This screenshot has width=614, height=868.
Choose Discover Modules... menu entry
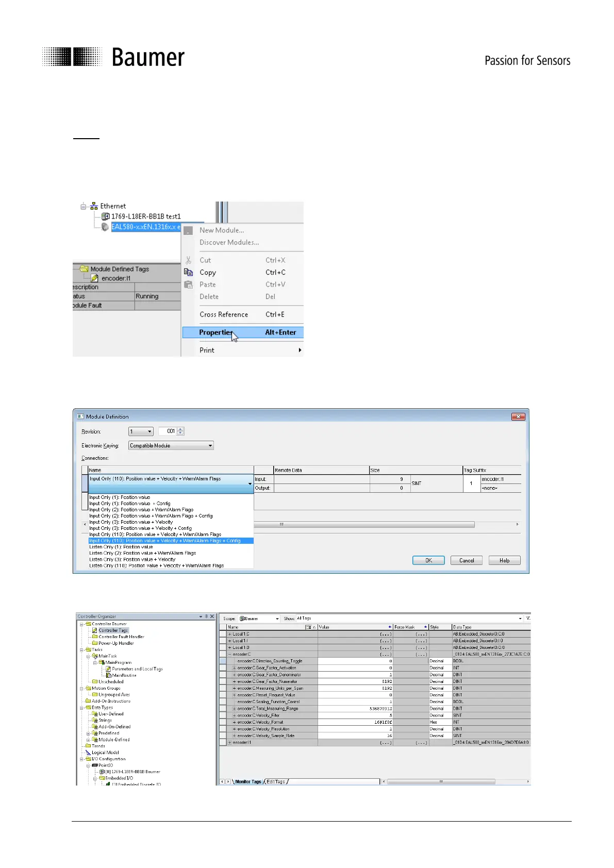[229, 242]
